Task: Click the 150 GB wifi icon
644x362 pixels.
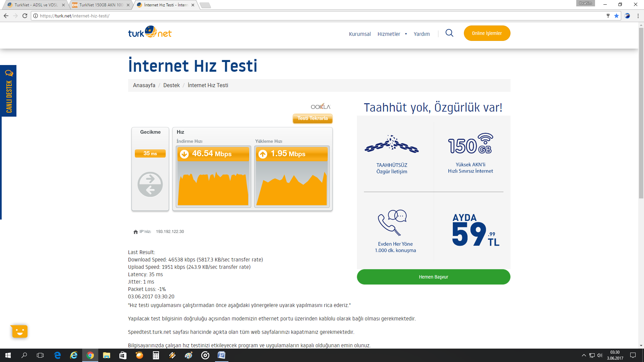Action: [x=471, y=143]
